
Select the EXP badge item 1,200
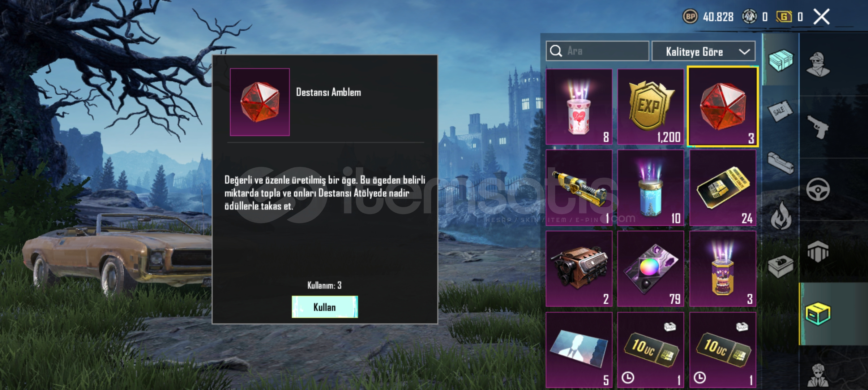tap(650, 107)
